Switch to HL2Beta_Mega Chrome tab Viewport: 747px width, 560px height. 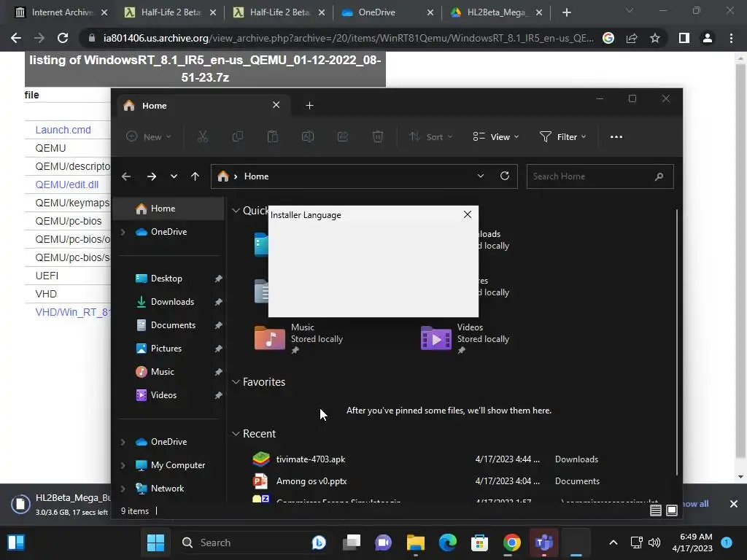(496, 12)
